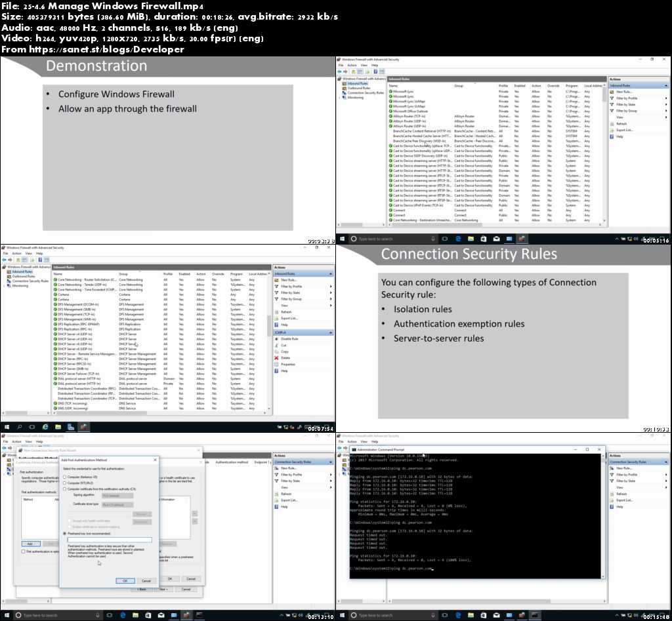Click New Rule... in 00:05:16 frame
The image size is (672, 621).
(x=623, y=92)
